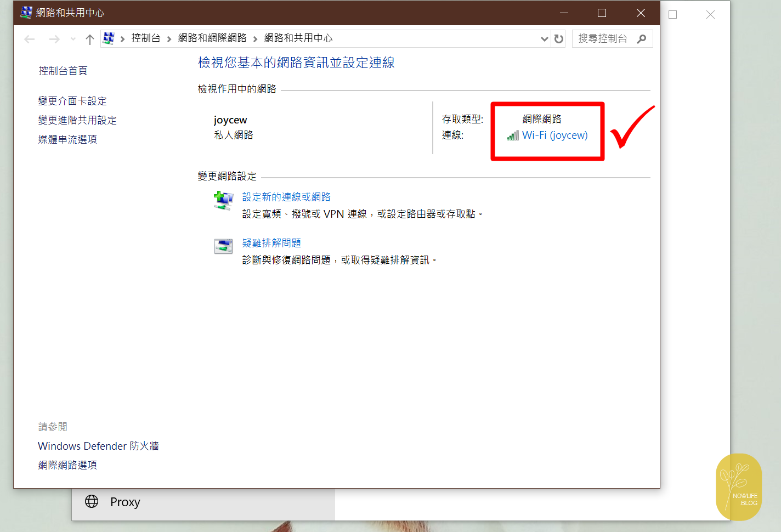Open 控制台首頁 link
Image resolution: width=781 pixels, height=532 pixels.
point(63,71)
